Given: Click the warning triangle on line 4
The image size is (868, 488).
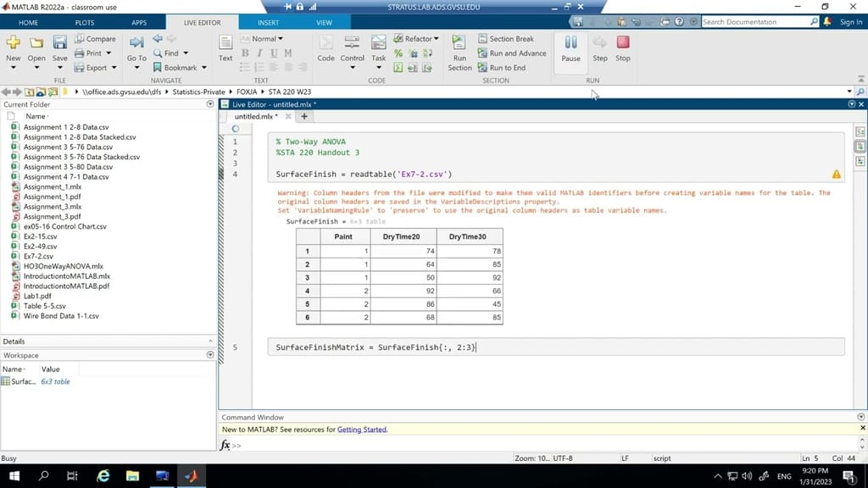Looking at the screenshot, I should [x=836, y=175].
